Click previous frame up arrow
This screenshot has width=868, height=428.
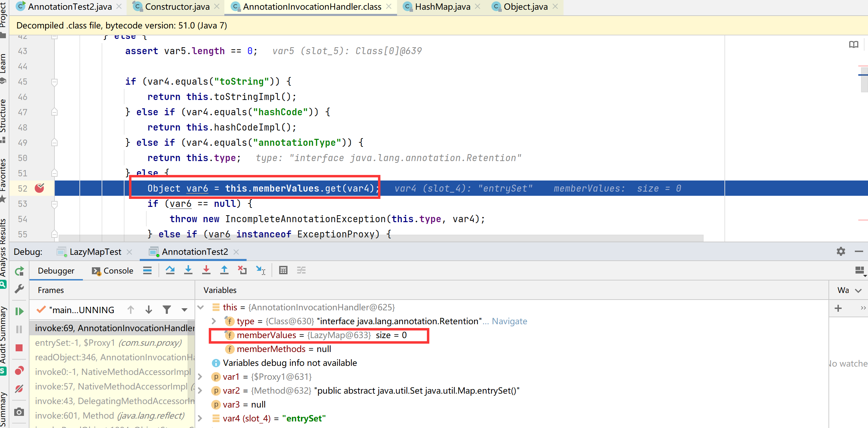point(131,310)
